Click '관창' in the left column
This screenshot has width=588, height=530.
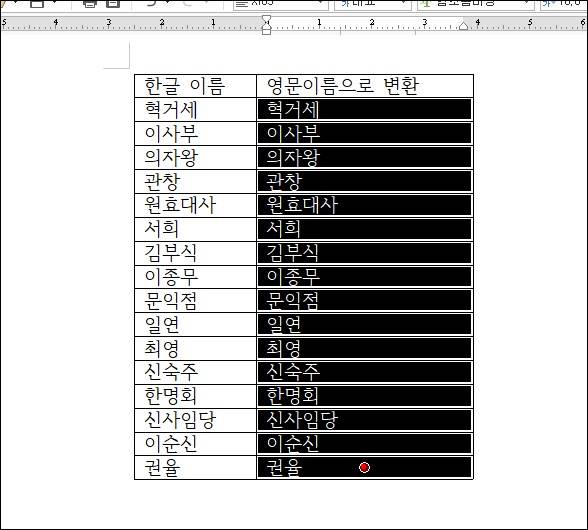pos(162,182)
